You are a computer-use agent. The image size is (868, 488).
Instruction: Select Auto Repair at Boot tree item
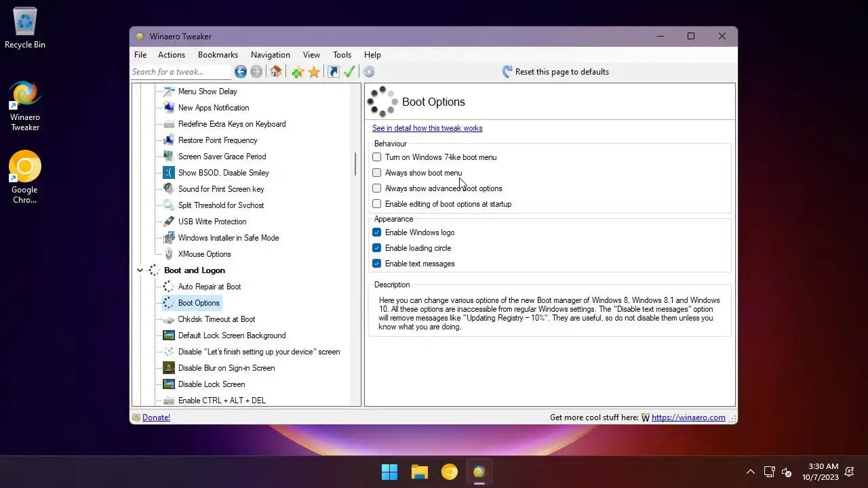pos(210,287)
